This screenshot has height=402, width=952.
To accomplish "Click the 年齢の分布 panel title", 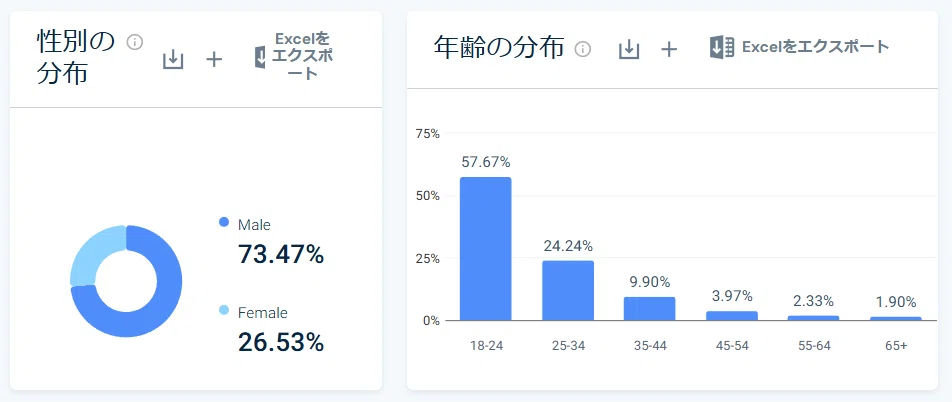I will pyautogui.click(x=499, y=47).
